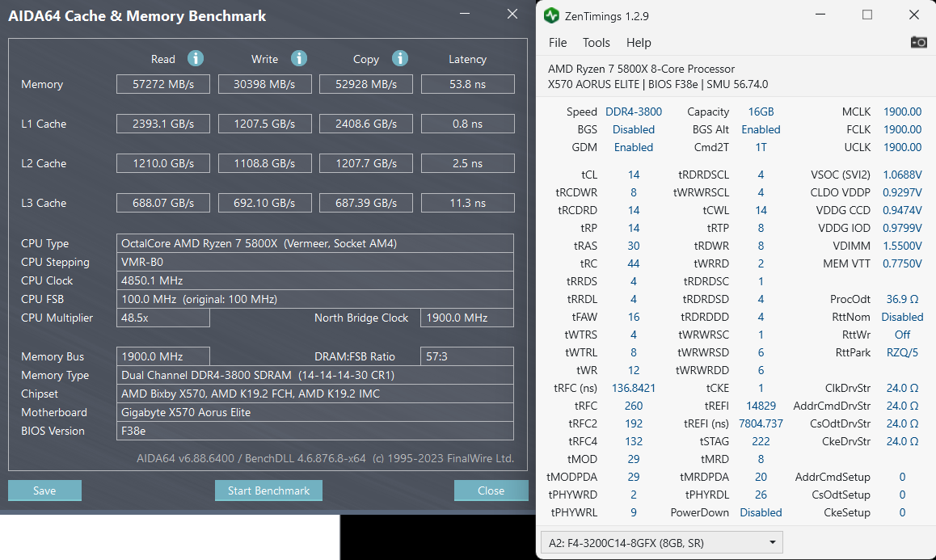Open the Tools menu in ZenTimings
The height and width of the screenshot is (560, 936).
[x=597, y=42]
